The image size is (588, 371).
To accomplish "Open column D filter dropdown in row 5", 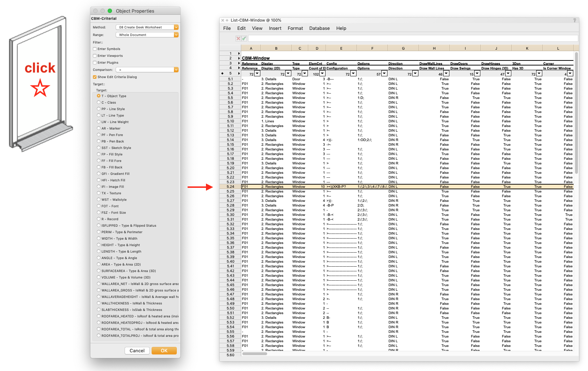I will tap(322, 73).
